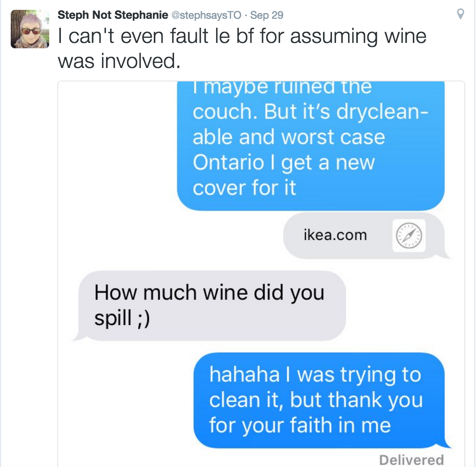Click the location pin icon
Viewport: 476px width, 467px height.
[x=460, y=15]
